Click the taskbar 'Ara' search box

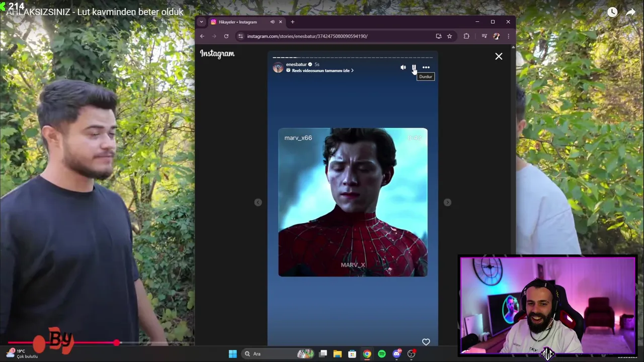278,354
